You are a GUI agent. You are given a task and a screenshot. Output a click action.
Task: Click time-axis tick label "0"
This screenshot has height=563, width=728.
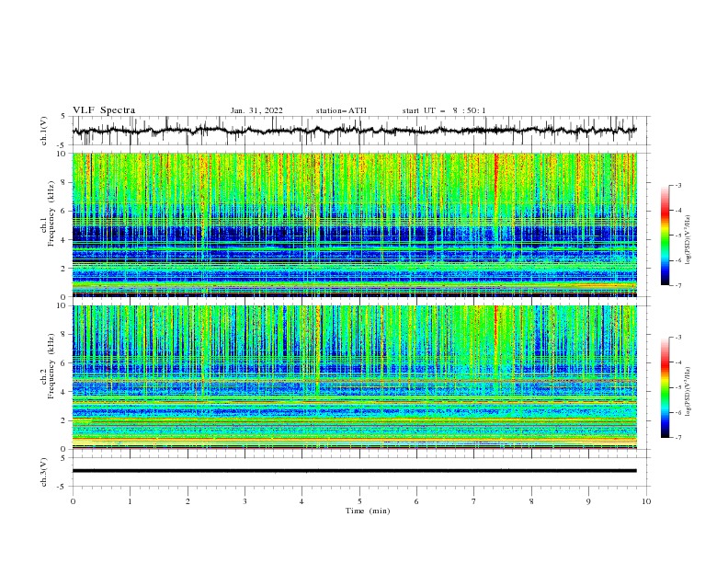[x=73, y=501]
